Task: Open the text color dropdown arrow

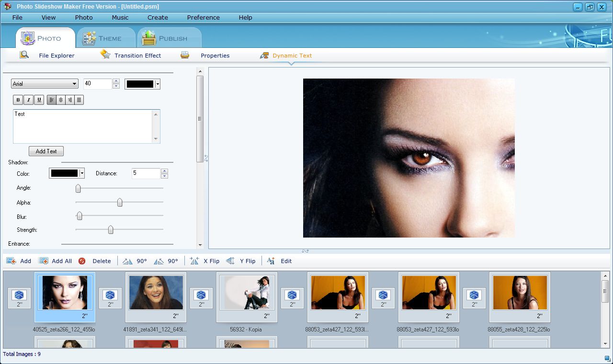Action: [158, 84]
